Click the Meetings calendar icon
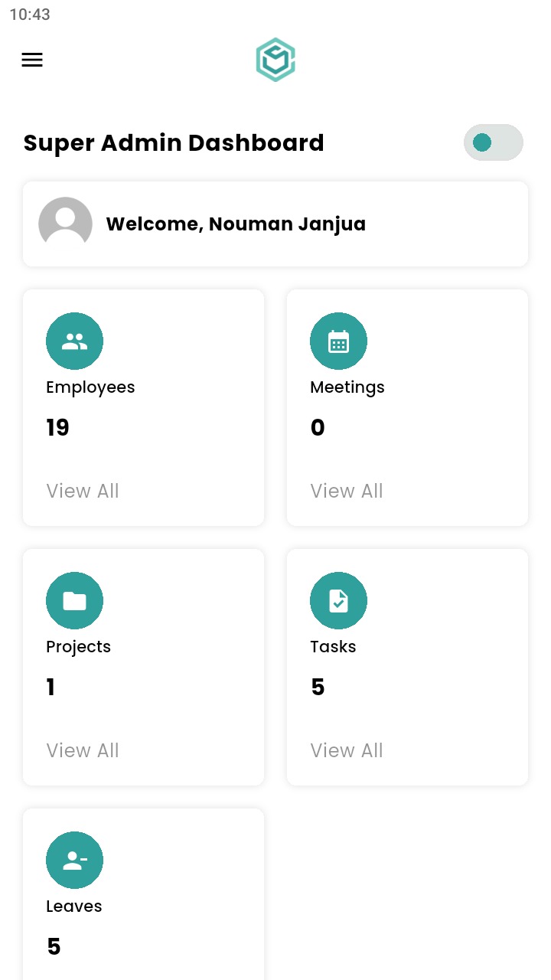551x980 pixels. coord(338,341)
